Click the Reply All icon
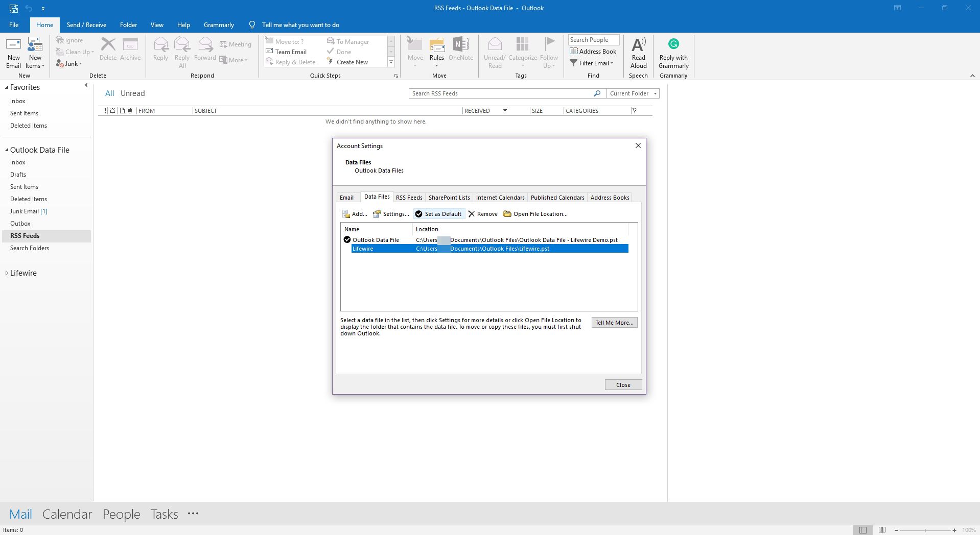Viewport: 980px width, 535px height. 182,44
